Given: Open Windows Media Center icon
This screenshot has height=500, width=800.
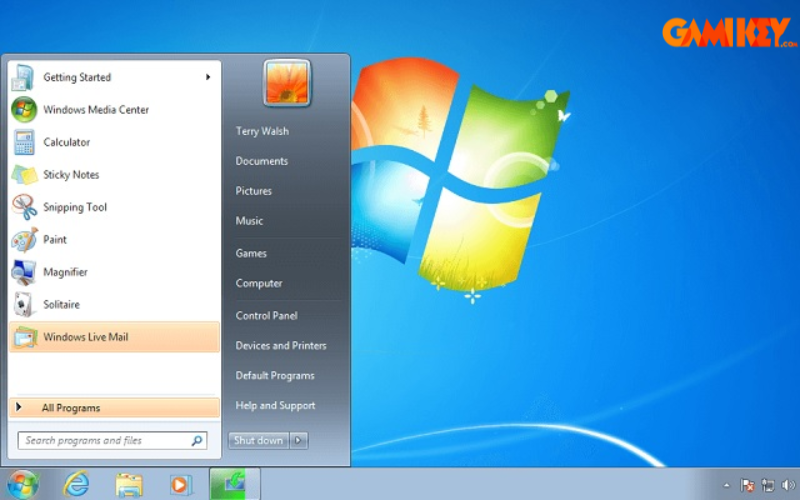Looking at the screenshot, I should [x=24, y=109].
